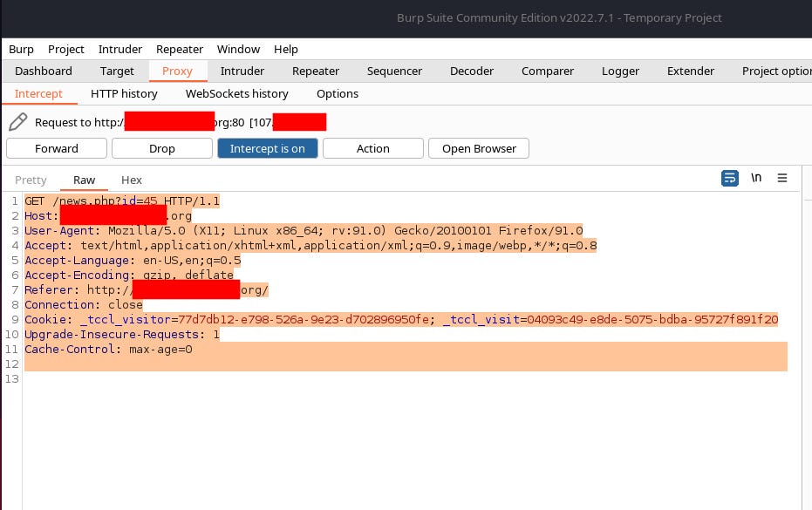Switch to the Dashboard tab

[44, 71]
